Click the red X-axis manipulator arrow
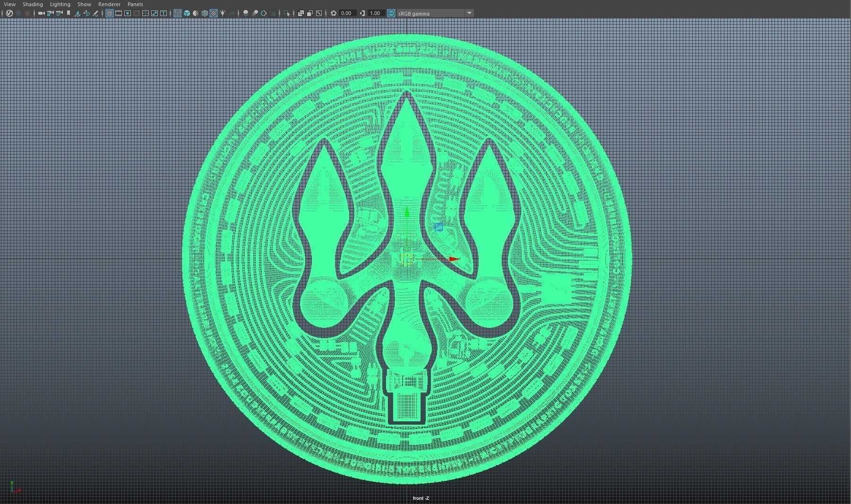Screen dimensions: 851x504 click(454, 259)
